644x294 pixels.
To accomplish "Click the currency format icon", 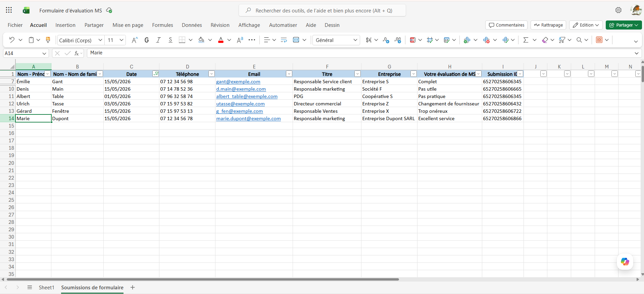I will 369,40.
